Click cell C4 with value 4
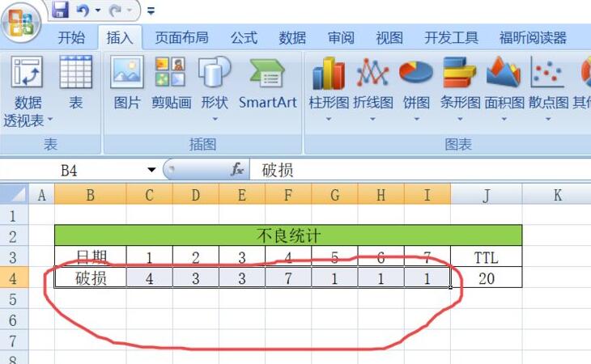 tap(150, 278)
